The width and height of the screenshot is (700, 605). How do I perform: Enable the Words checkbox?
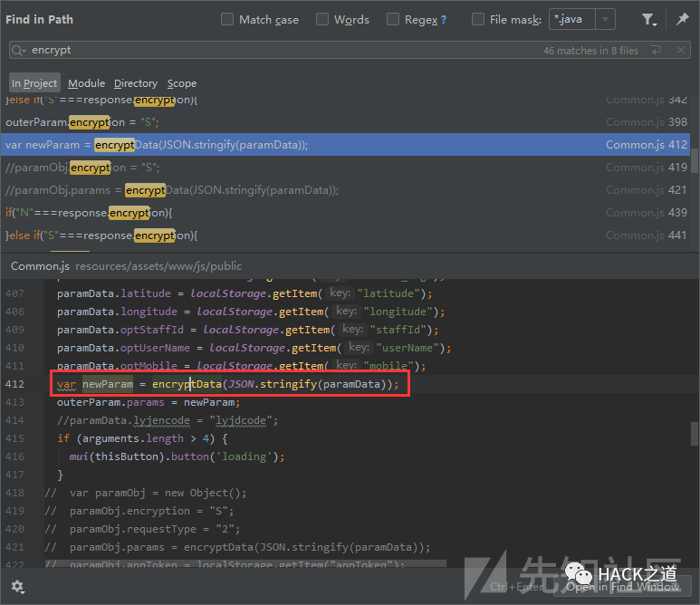point(321,19)
